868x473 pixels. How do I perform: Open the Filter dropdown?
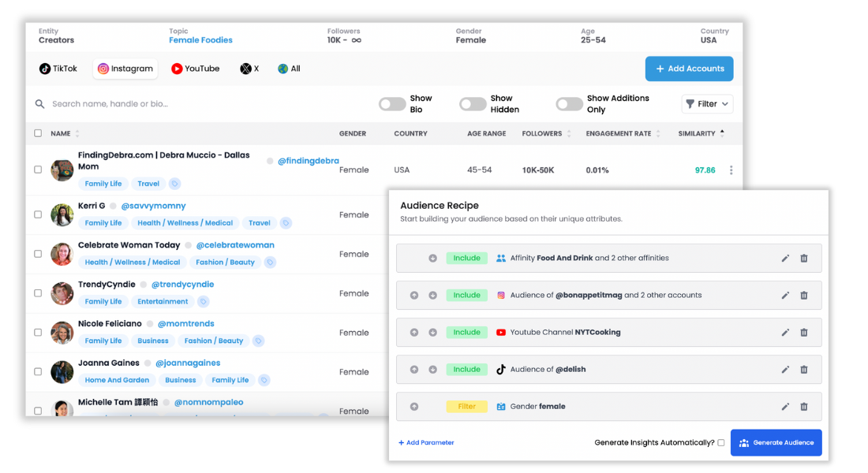[707, 104]
